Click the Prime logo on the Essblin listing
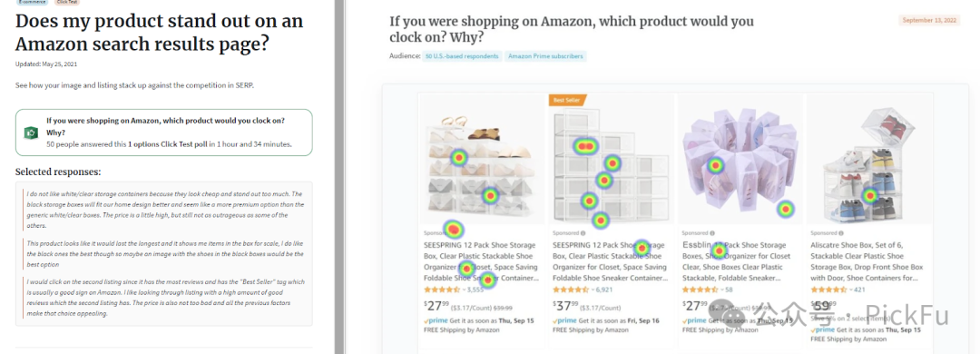The height and width of the screenshot is (354, 980). click(694, 320)
